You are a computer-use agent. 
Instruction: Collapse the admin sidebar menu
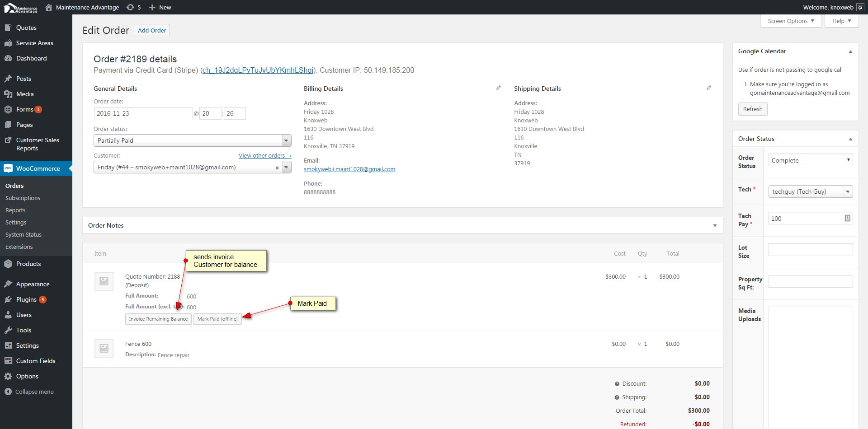pyautogui.click(x=29, y=392)
